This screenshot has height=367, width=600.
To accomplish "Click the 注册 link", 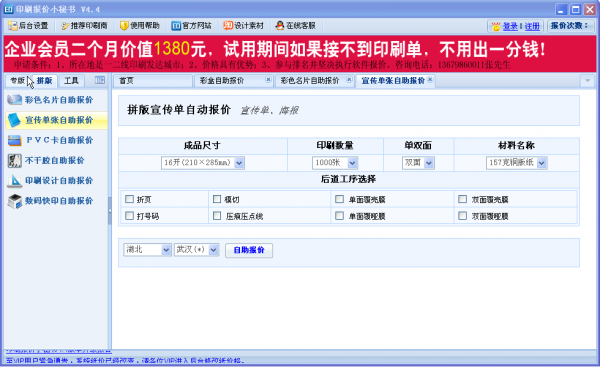I will click(x=532, y=26).
